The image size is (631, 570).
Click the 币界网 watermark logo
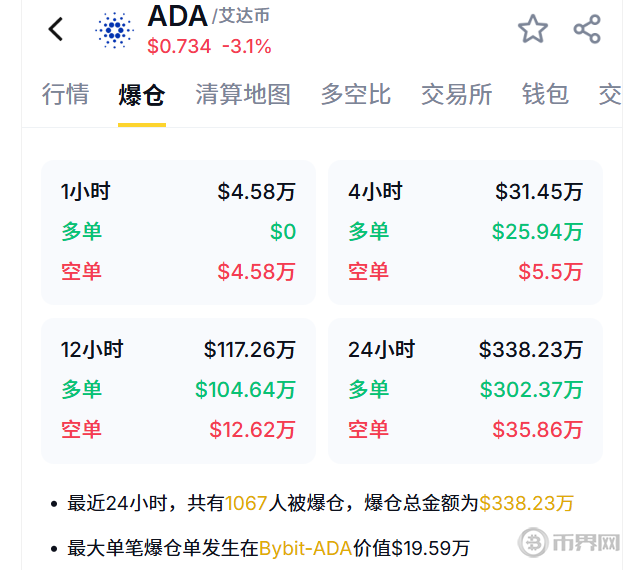569,542
